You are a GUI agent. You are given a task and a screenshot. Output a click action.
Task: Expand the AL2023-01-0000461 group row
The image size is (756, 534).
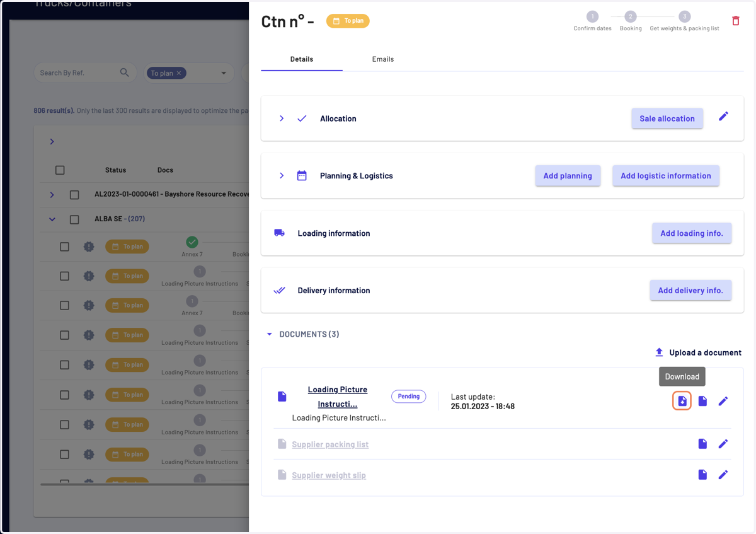52,195
